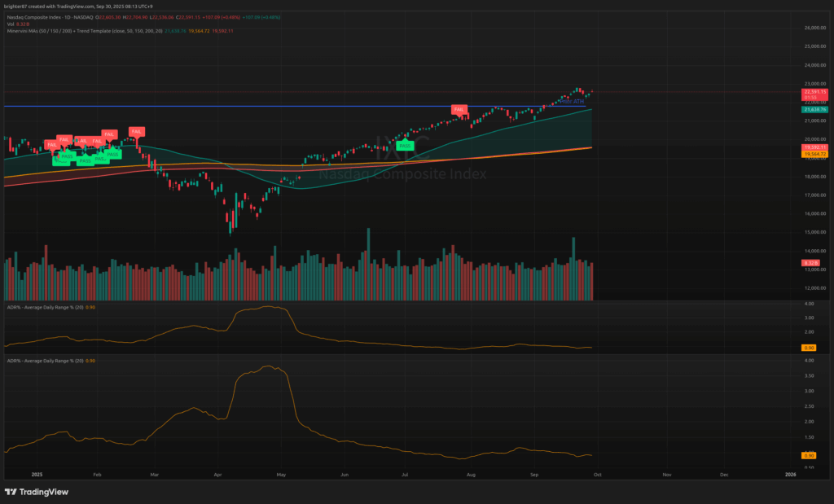The width and height of the screenshot is (834, 504).
Task: Click the FAIL marker in late July
Action: pos(459,110)
